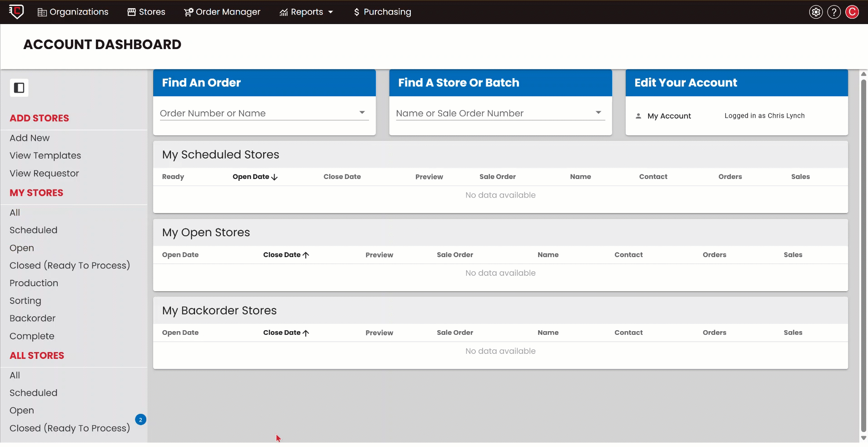
Task: Open Production under My Stores
Action: (34, 283)
